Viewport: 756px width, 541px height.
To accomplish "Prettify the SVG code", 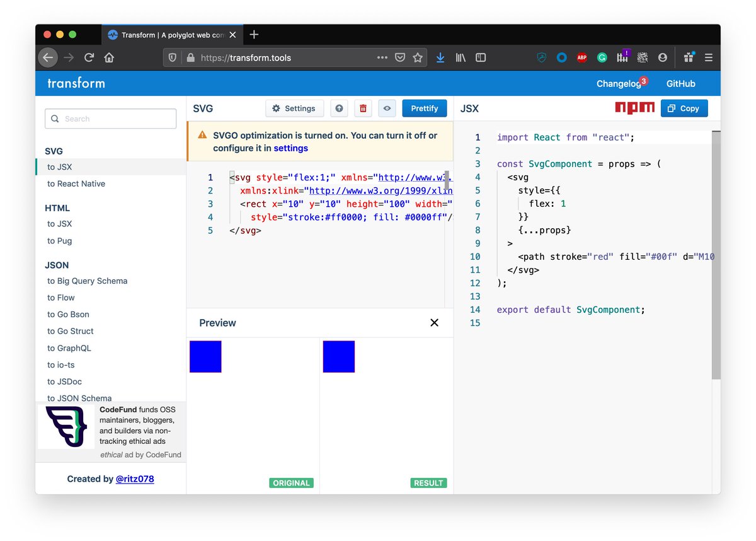I will pyautogui.click(x=425, y=108).
